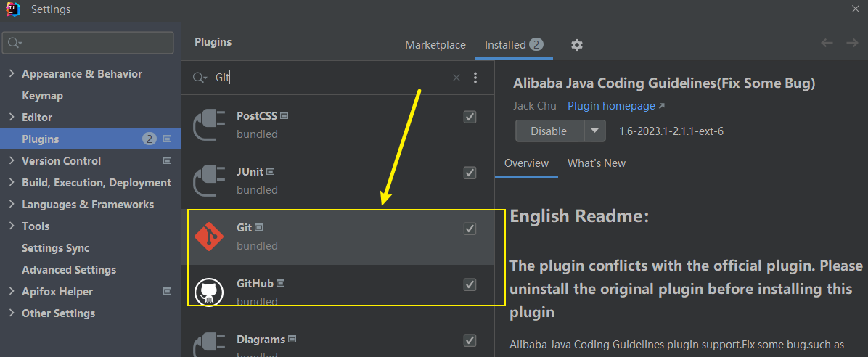Screen dimensions: 868x357
Task: Expand the Editor settings node
Action: 12,117
